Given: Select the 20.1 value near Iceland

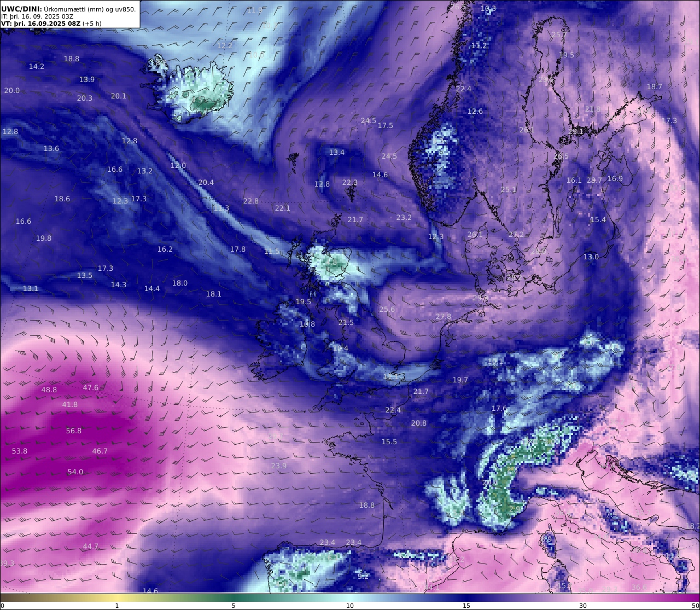Looking at the screenshot, I should pyautogui.click(x=119, y=96).
